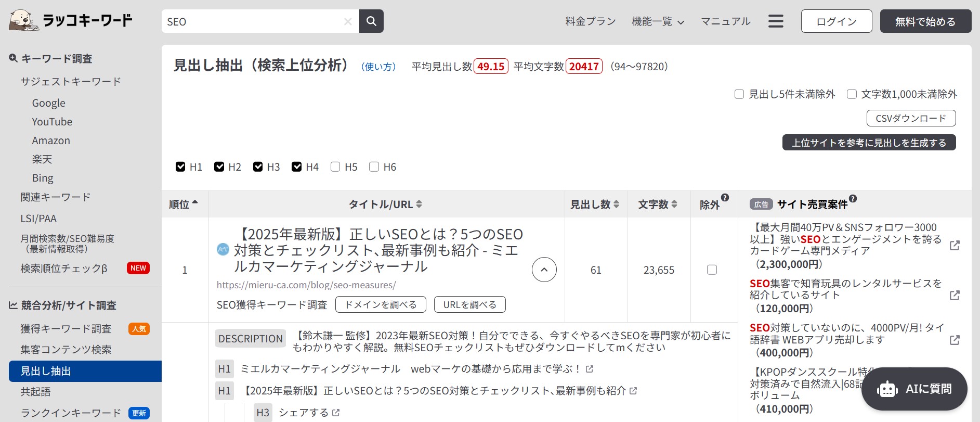Click the ドメインを調べる button
980x422 pixels.
tap(381, 304)
